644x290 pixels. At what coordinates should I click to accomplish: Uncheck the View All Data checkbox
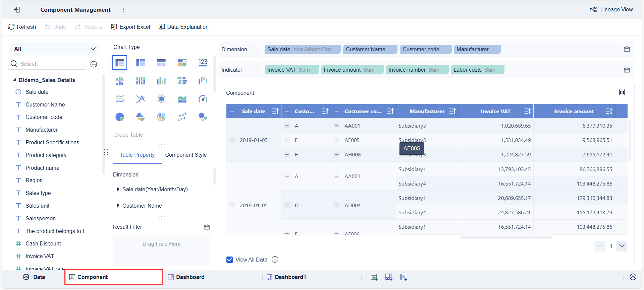pyautogui.click(x=229, y=260)
